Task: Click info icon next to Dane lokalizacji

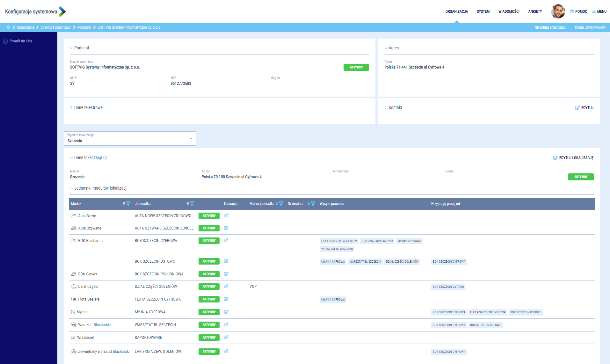Action: [105, 158]
